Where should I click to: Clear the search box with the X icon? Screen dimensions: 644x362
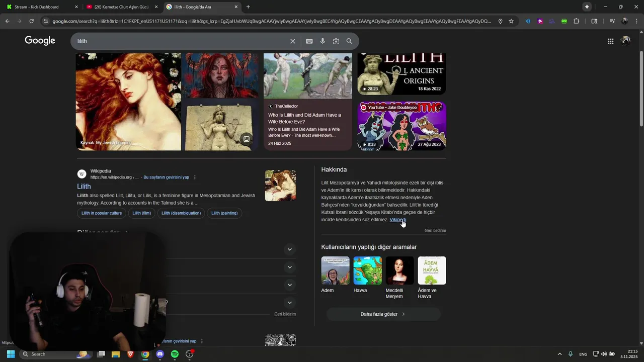(x=292, y=41)
